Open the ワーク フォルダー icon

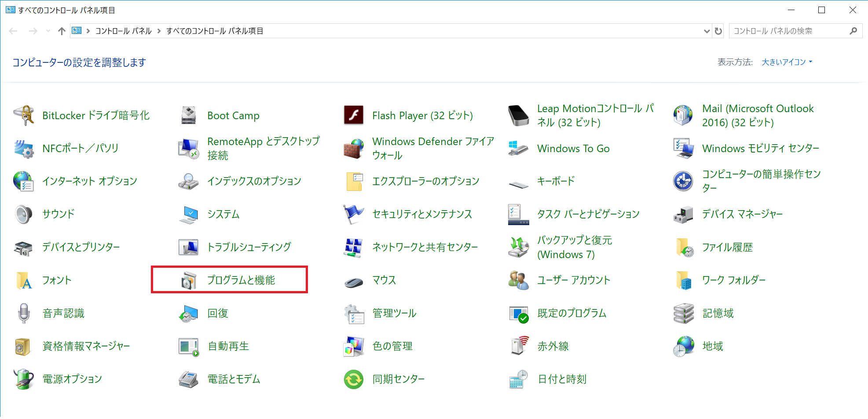(684, 280)
